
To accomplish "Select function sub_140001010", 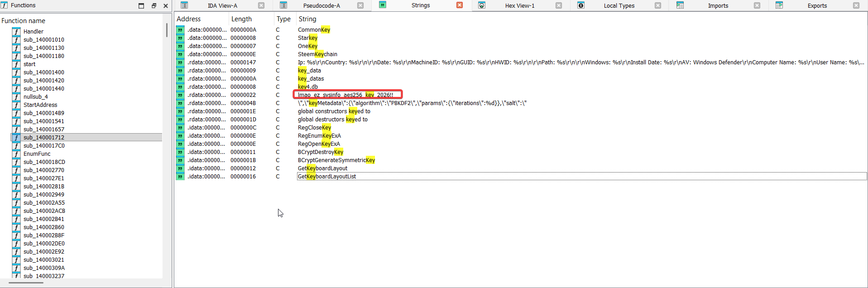I will (x=44, y=39).
